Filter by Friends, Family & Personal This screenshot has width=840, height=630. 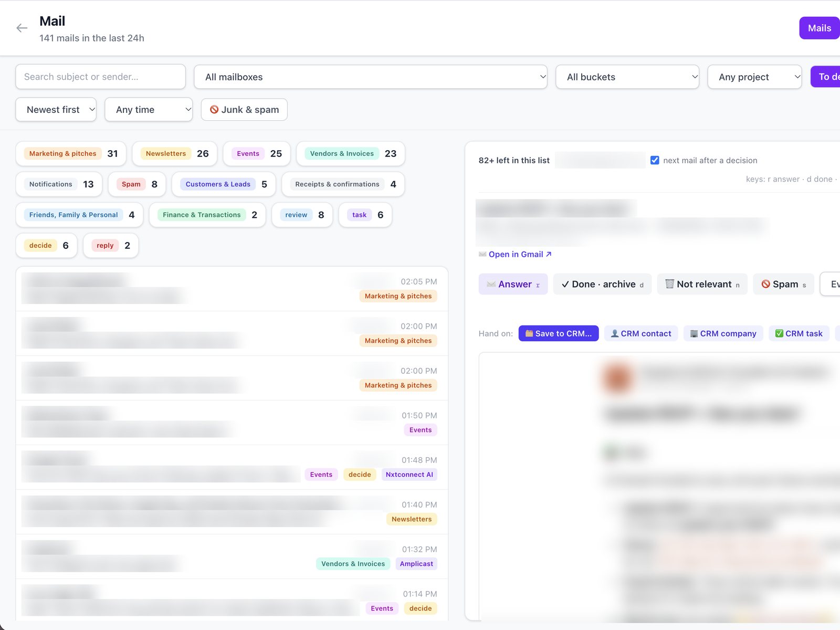pyautogui.click(x=79, y=215)
